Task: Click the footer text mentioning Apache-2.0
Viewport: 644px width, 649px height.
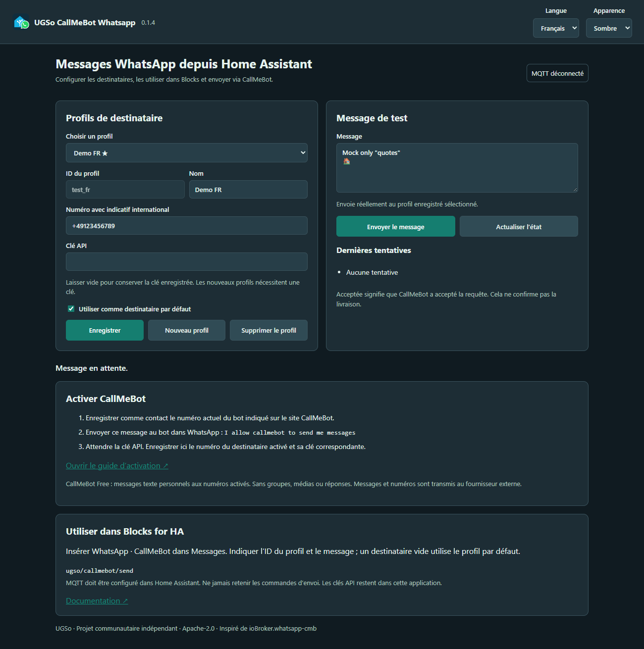Action: (186, 629)
